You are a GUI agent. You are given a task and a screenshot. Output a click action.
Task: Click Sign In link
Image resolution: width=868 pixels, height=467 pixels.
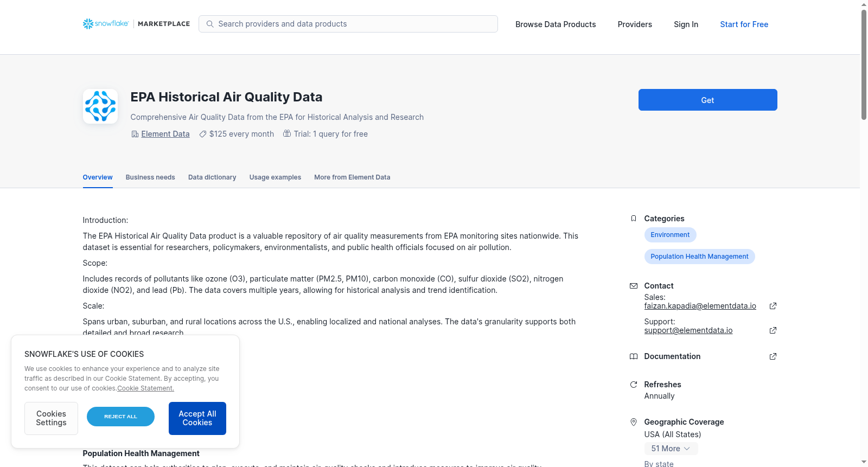[x=686, y=24]
